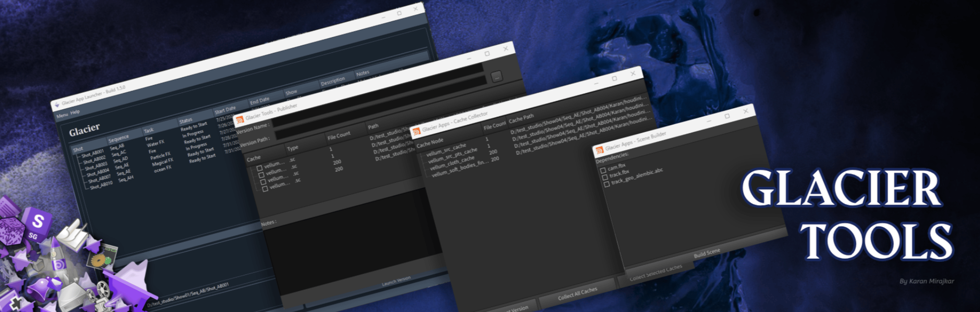Focus the Version Path field in Publisher
The image size is (980, 312).
[x=381, y=107]
